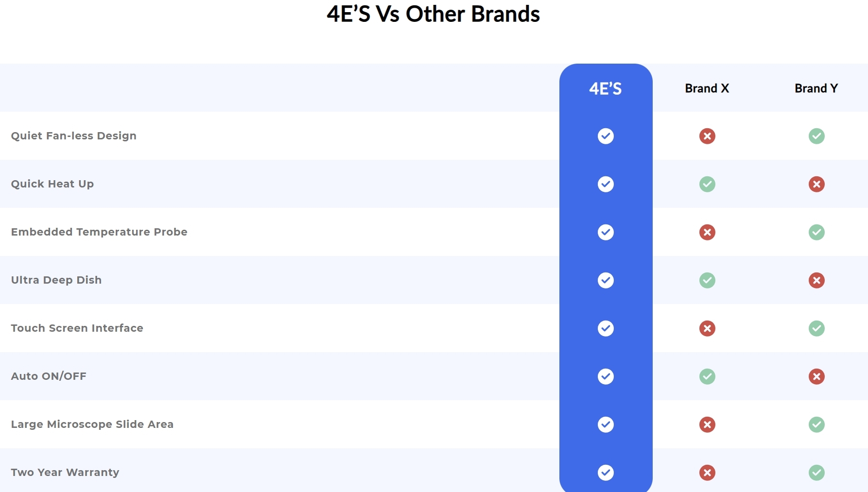The image size is (868, 492).
Task: Click Brand X red cross for Large Microscope Slide Area
Action: coord(707,424)
